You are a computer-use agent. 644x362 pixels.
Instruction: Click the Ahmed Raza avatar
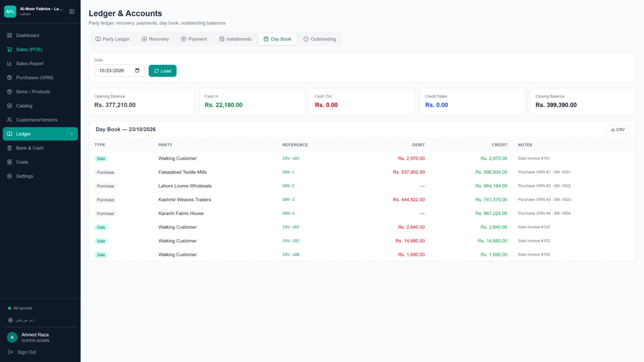(12, 337)
